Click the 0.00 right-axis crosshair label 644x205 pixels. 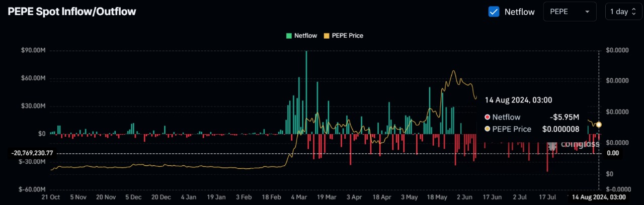click(613, 153)
